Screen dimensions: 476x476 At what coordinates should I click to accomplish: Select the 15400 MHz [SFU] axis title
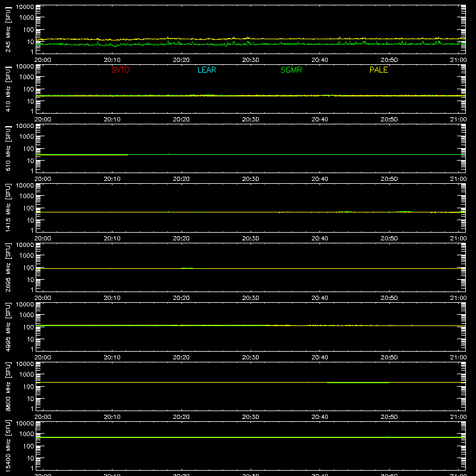[8, 446]
